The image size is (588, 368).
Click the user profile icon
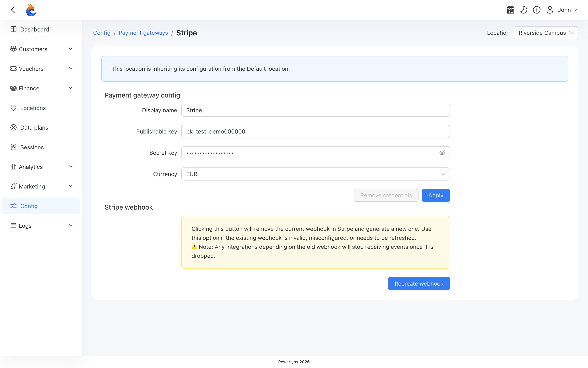coord(550,10)
